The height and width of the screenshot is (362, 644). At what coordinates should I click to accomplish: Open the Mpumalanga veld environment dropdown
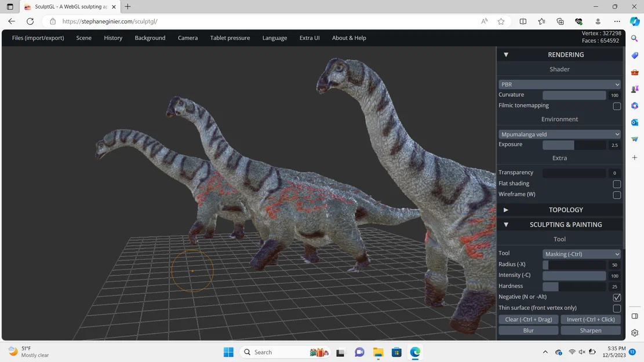(559, 134)
